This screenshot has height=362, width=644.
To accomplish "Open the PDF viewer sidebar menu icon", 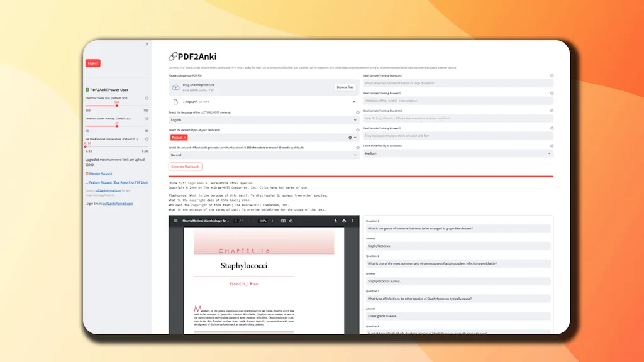I will (x=175, y=221).
